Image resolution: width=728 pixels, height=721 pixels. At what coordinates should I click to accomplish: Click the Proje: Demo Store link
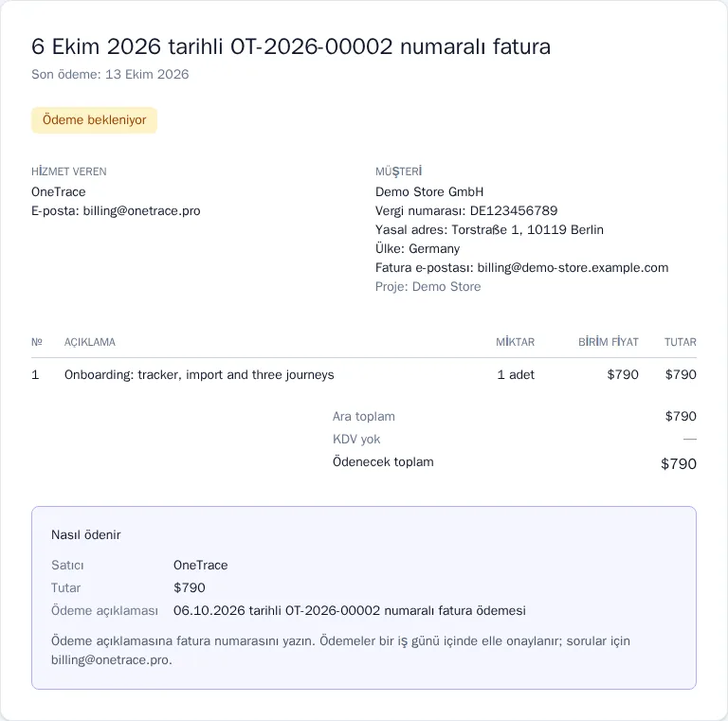(428, 287)
